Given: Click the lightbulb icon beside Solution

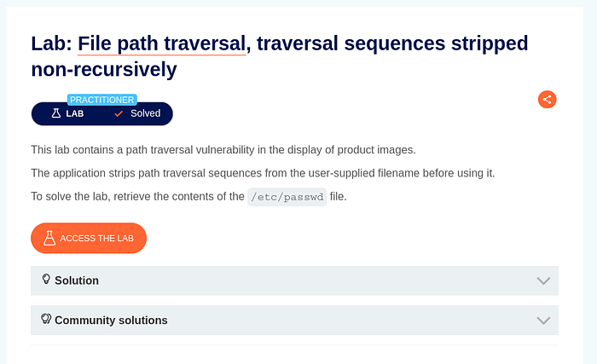Looking at the screenshot, I should click(47, 280).
